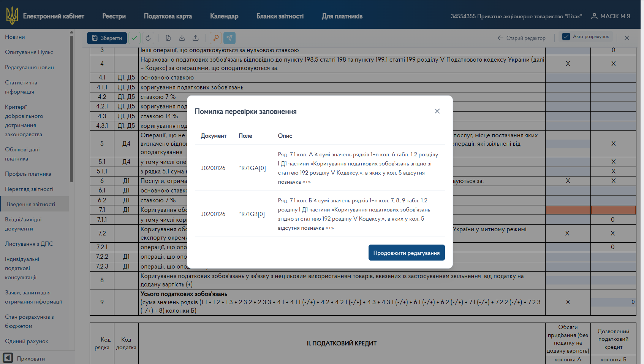Image resolution: width=644 pixels, height=364 pixels.
Task: Click the first J0200126 document cell in dialog
Action: click(213, 168)
